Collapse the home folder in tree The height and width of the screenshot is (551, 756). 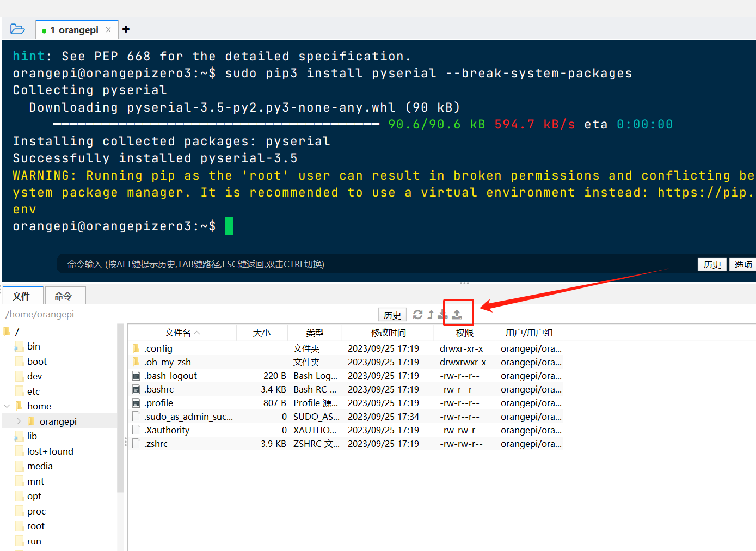(x=7, y=406)
